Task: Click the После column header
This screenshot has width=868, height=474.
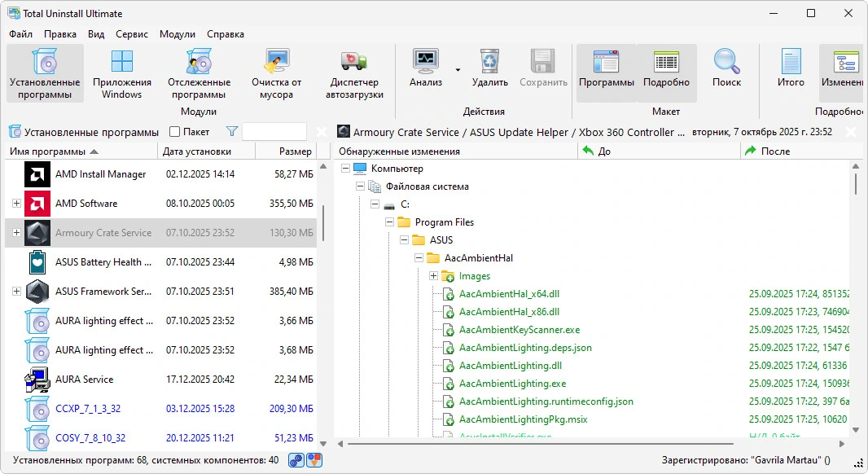Action: [x=802, y=151]
